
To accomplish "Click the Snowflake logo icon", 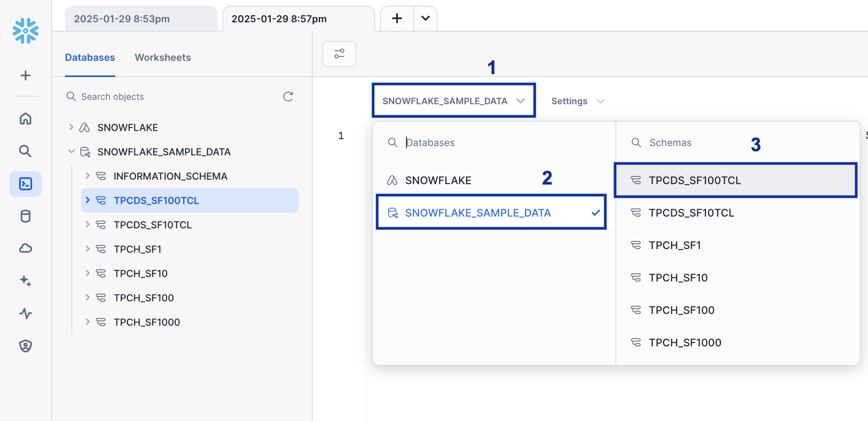I will (x=26, y=30).
